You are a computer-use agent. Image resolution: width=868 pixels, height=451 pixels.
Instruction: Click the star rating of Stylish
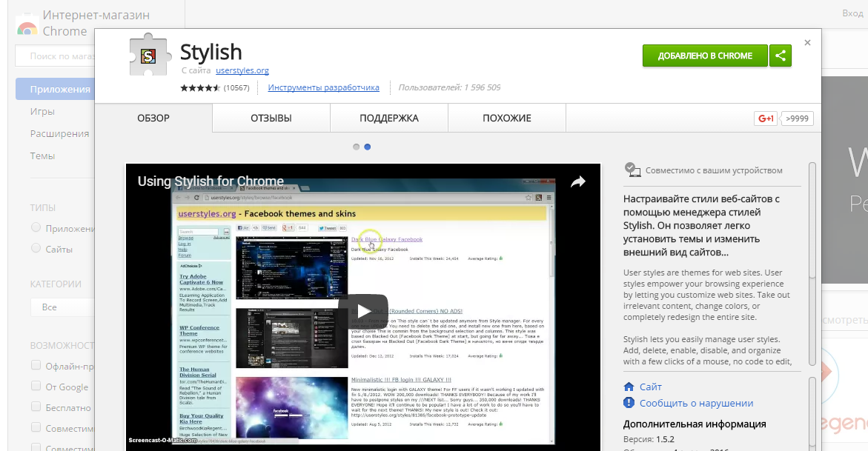200,87
